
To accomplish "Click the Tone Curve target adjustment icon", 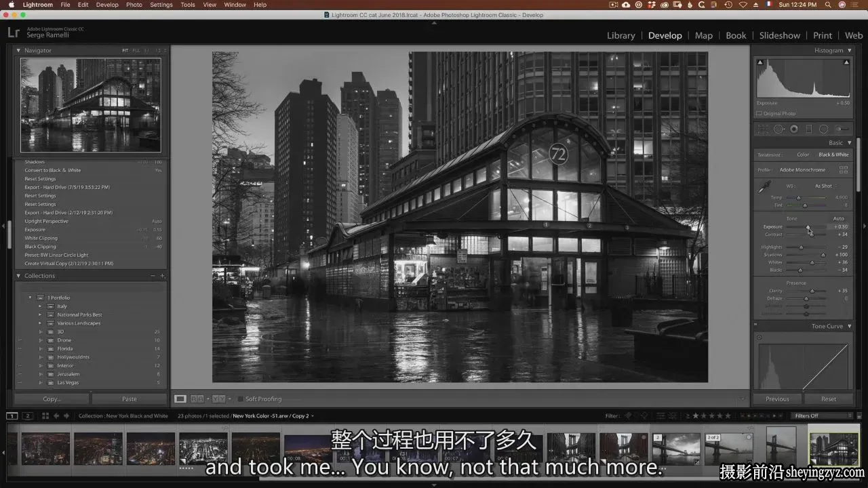I will [759, 337].
